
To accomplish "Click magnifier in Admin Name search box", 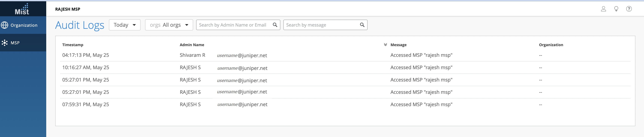I will click(275, 25).
